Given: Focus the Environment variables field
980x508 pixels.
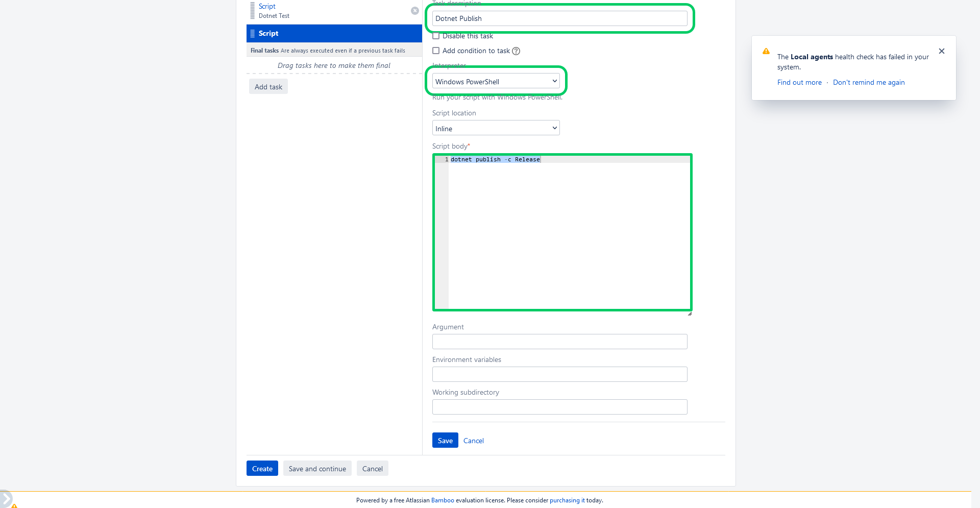Looking at the screenshot, I should (560, 374).
